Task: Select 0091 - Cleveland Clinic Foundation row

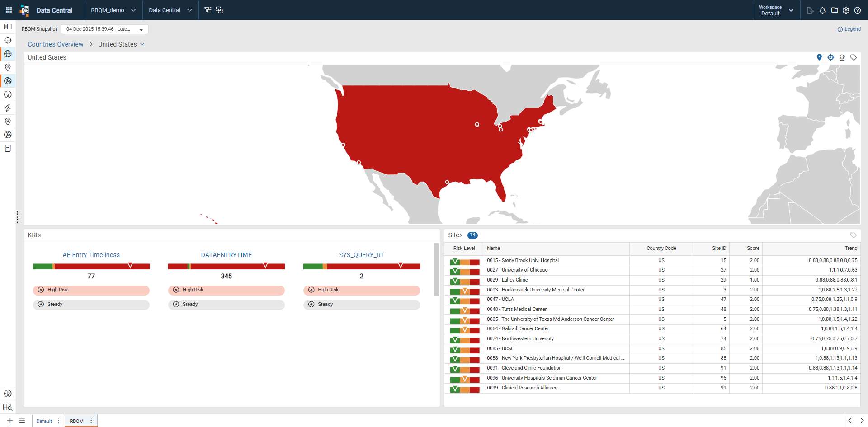Action: (652, 368)
